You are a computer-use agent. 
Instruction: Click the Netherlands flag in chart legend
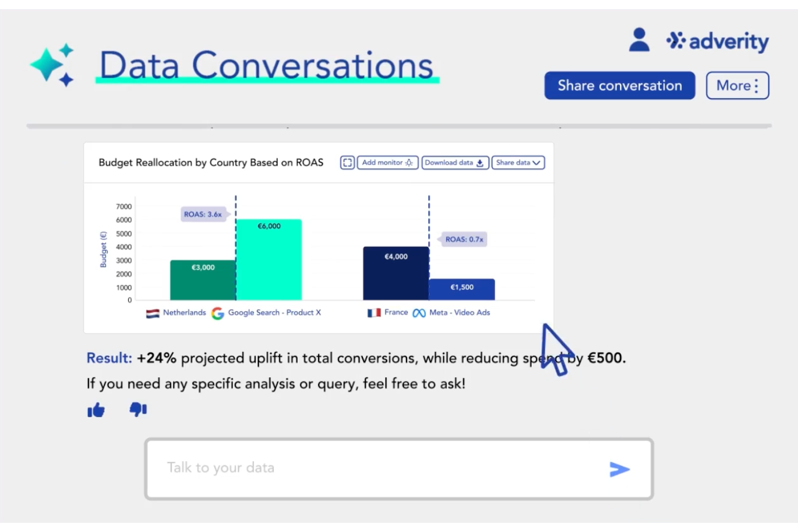coord(152,312)
